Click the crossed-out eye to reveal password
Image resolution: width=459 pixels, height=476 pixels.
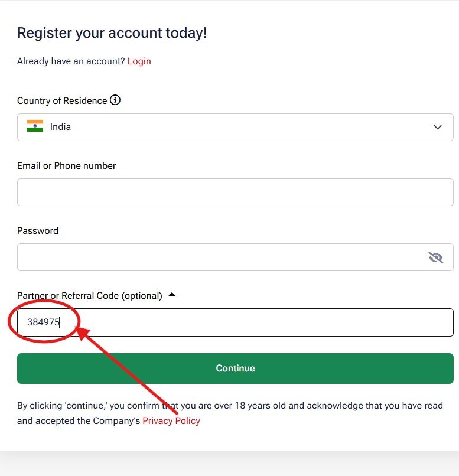436,257
